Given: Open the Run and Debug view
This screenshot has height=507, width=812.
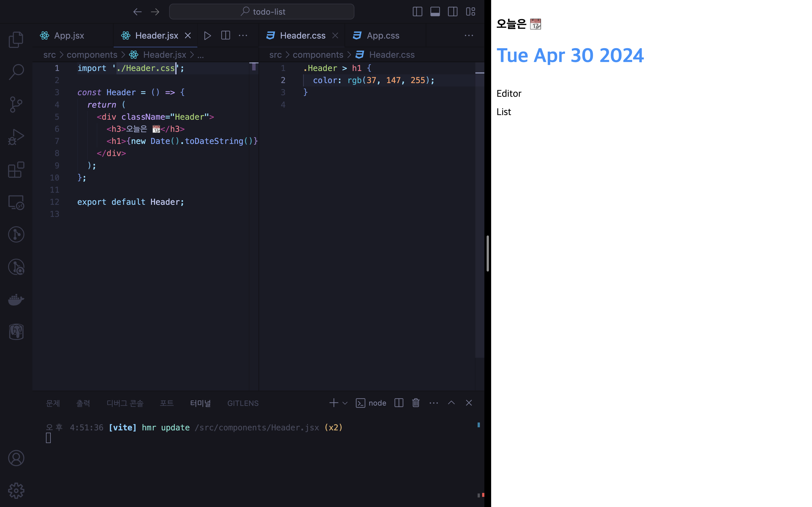Looking at the screenshot, I should coord(16,137).
